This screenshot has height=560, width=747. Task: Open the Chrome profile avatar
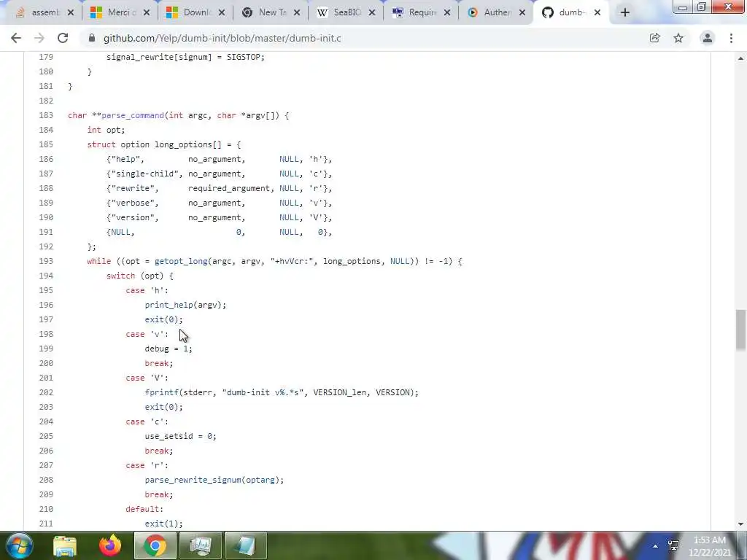[x=708, y=38]
